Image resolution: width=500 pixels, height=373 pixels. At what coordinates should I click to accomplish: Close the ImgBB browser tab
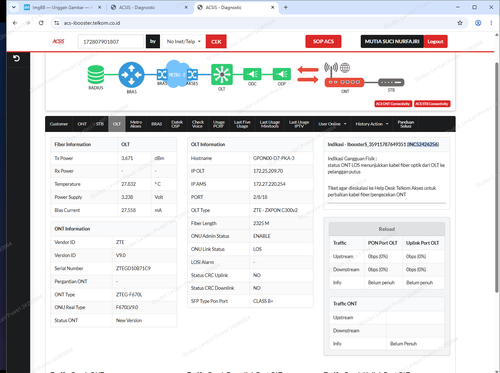99,7
